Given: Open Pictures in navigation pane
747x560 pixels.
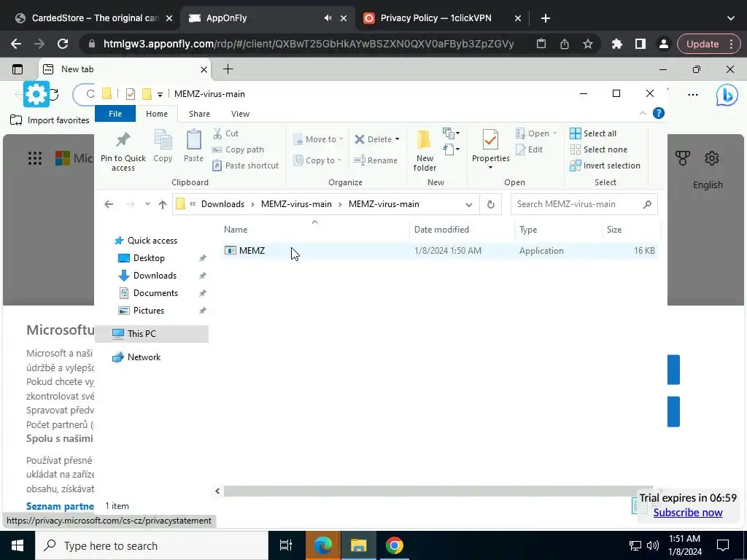Looking at the screenshot, I should (x=148, y=311).
